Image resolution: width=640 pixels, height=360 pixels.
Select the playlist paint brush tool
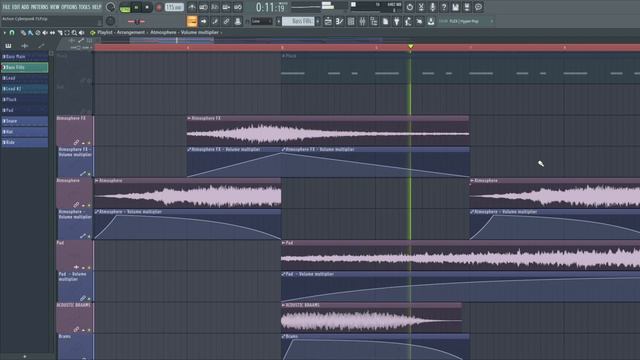click(x=31, y=33)
